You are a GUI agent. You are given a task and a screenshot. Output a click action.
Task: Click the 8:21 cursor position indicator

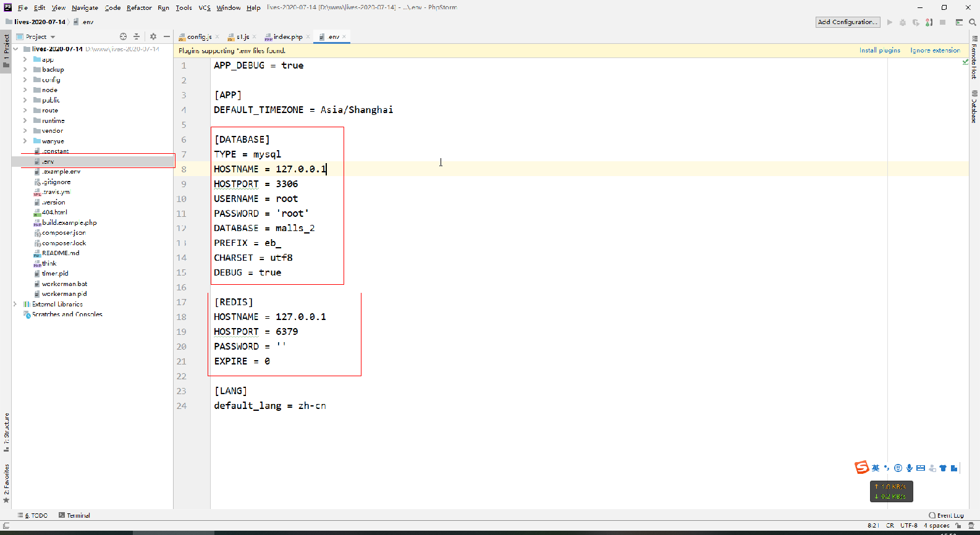pyautogui.click(x=872, y=526)
